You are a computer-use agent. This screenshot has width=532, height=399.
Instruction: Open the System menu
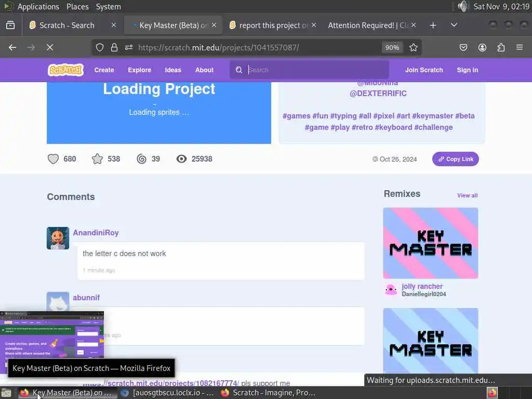(x=108, y=6)
